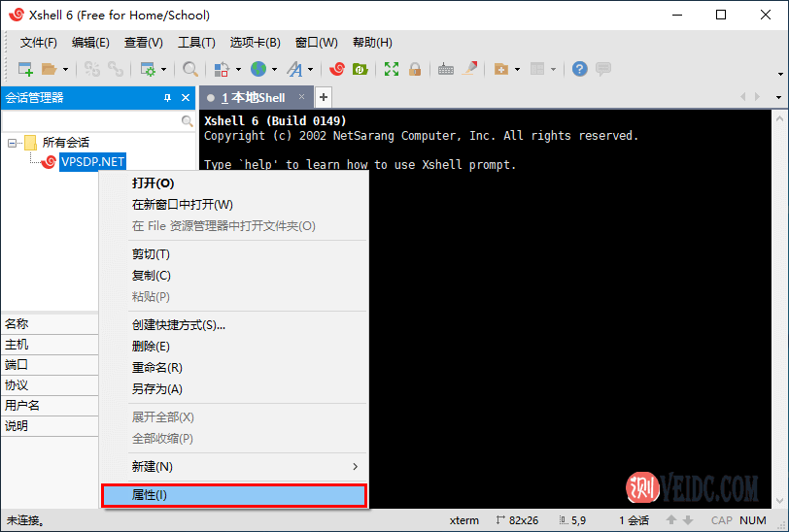Click the Find magnifier icon in toolbar

coord(189,69)
